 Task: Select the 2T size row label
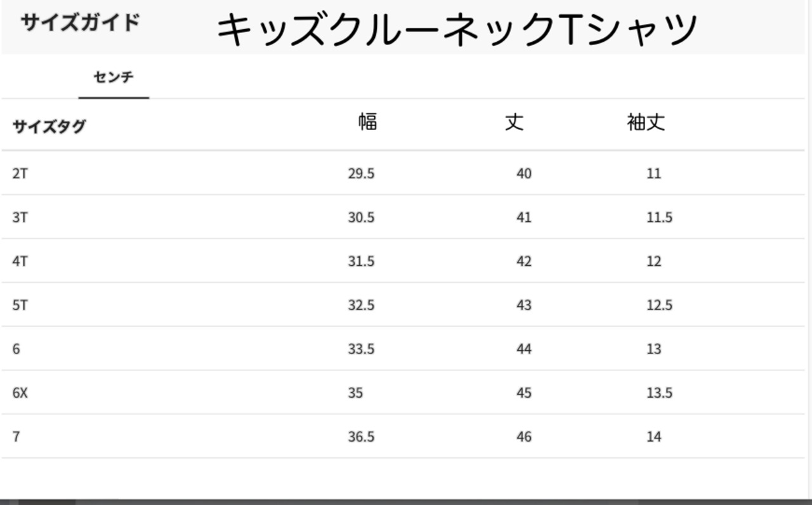pyautogui.click(x=20, y=173)
